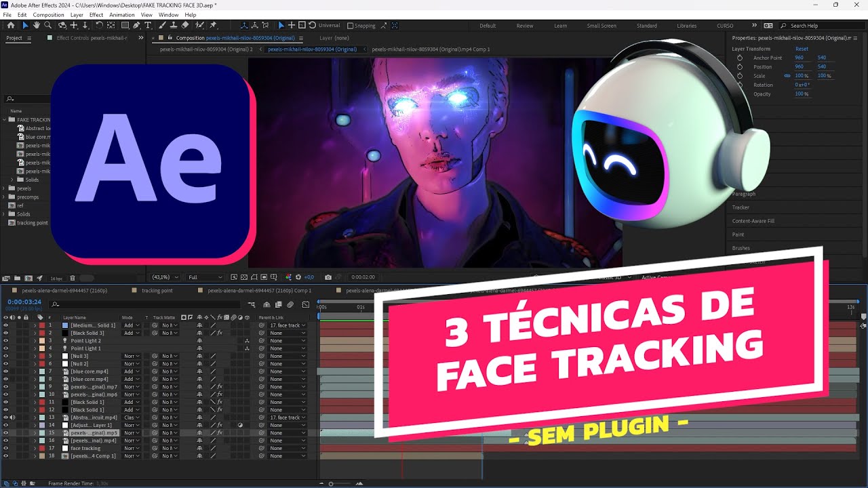
Task: Toggle visibility of layer 11 Black Solid 1
Action: coord(5,402)
